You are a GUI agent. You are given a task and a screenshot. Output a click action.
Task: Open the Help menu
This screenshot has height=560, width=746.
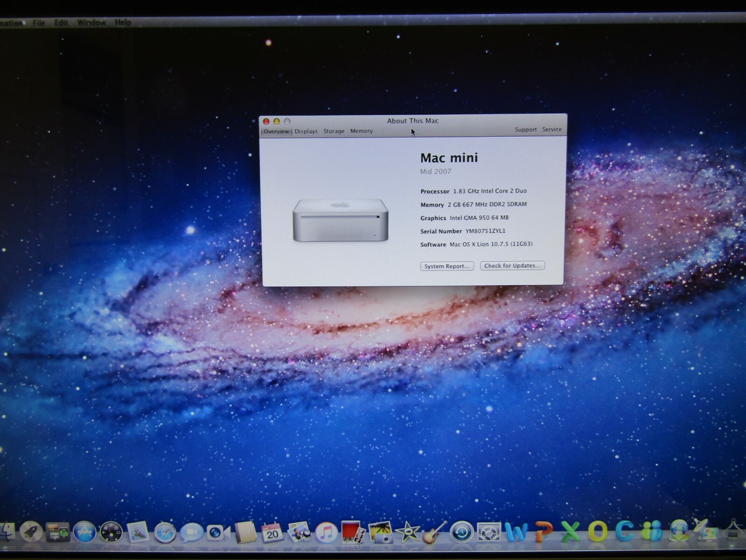(x=123, y=22)
